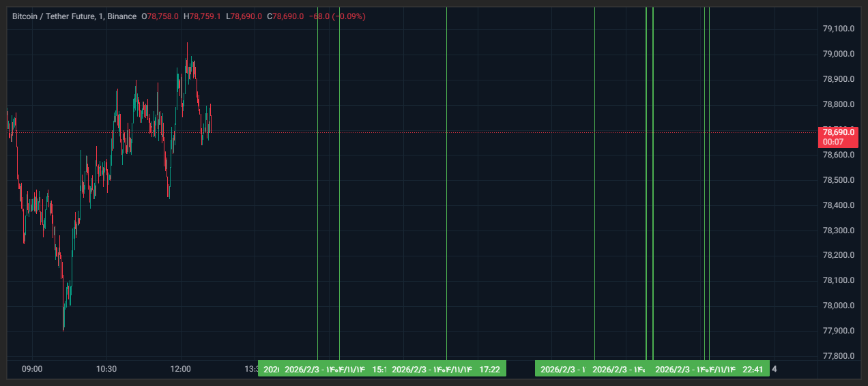The width and height of the screenshot is (868, 386).
Task: Click the 00:07 candle countdown timer
Action: (x=833, y=142)
